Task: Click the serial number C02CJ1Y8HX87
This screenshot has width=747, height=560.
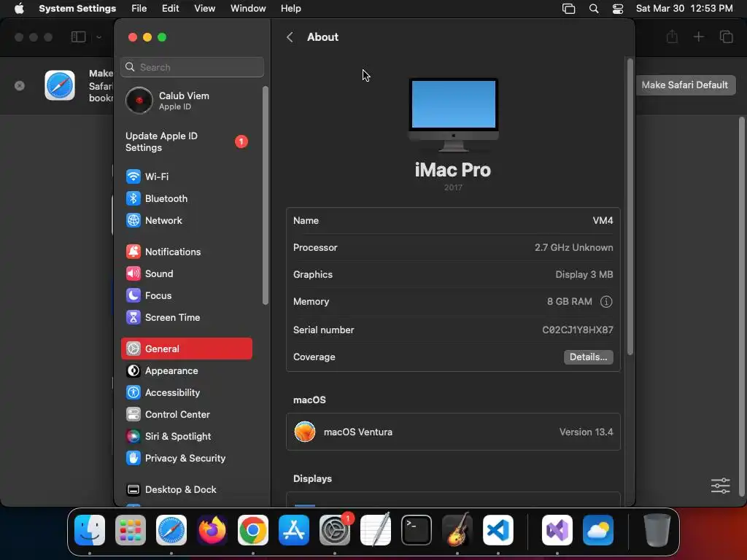Action: click(x=578, y=330)
